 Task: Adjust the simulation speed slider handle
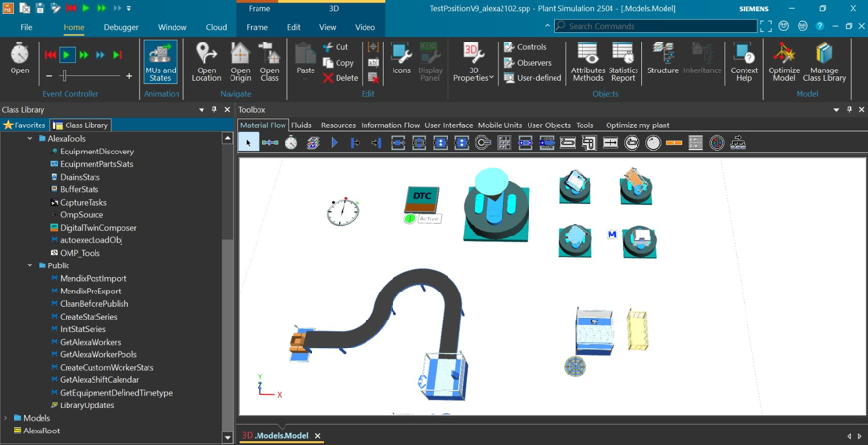point(65,76)
